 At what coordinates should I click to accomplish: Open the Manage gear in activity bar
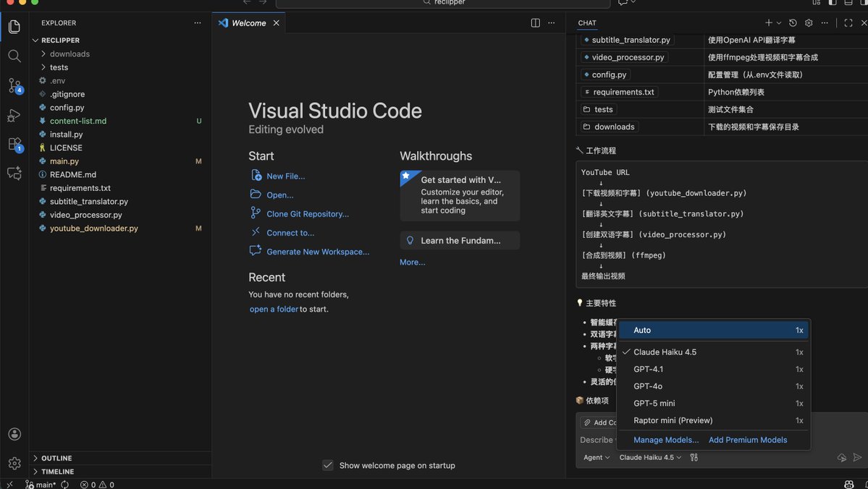tap(14, 463)
